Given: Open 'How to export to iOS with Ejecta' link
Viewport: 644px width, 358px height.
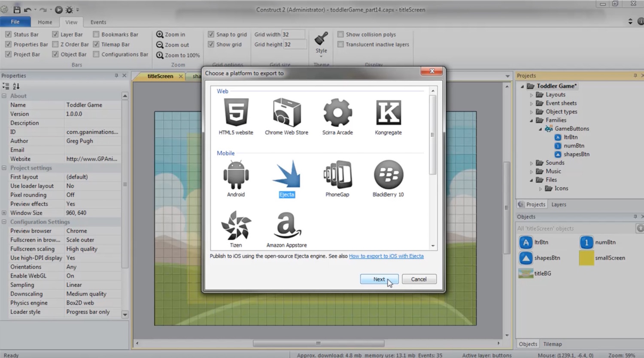Looking at the screenshot, I should pyautogui.click(x=386, y=256).
